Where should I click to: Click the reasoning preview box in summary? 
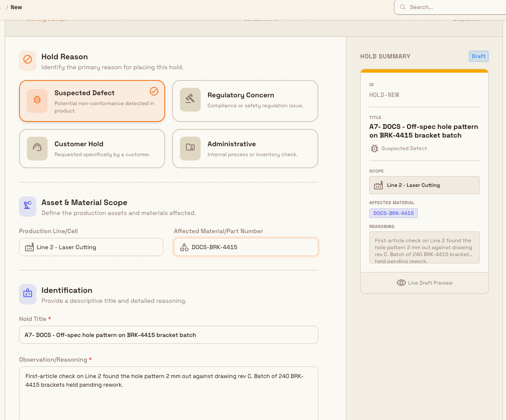pyautogui.click(x=424, y=247)
